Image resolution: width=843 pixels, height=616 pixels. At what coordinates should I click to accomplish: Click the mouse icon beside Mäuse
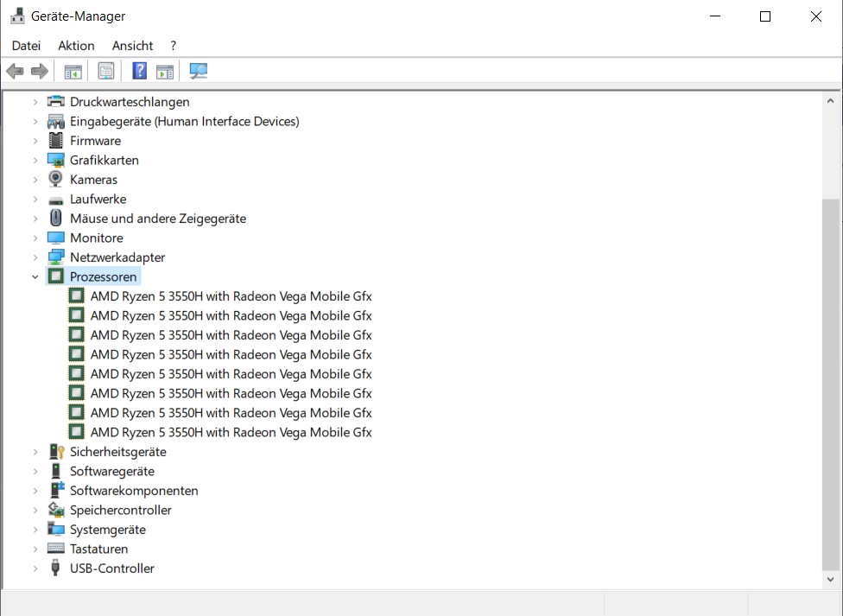[56, 218]
